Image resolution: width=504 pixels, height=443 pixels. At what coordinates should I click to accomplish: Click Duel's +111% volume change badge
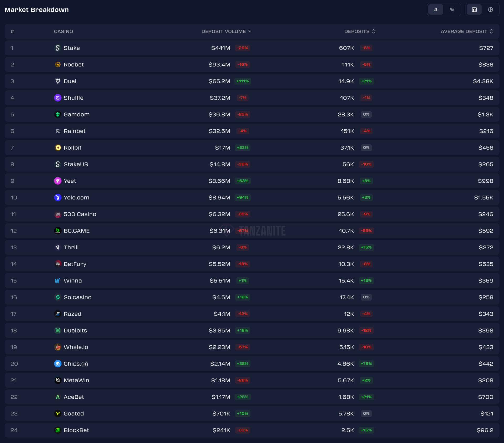click(x=243, y=81)
